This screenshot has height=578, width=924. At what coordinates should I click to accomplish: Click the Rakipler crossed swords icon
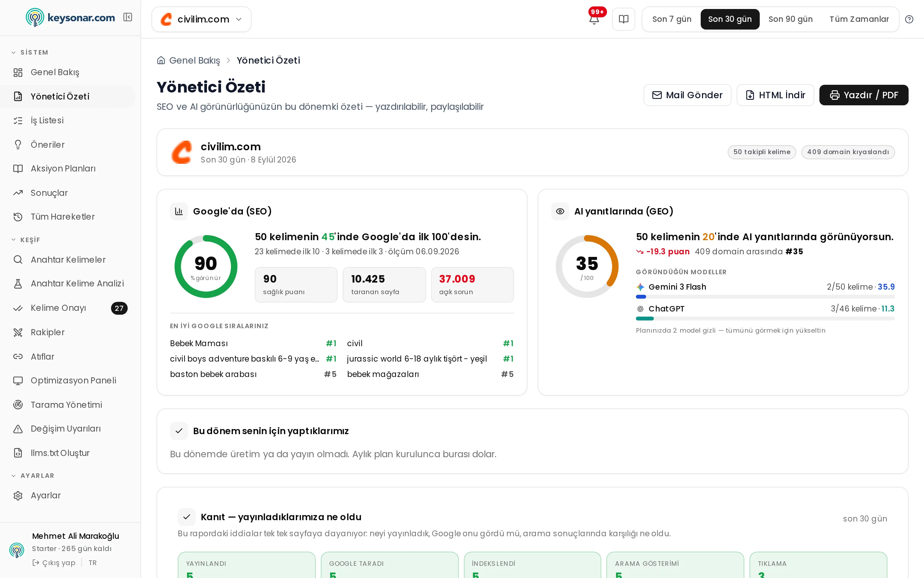pyautogui.click(x=18, y=332)
